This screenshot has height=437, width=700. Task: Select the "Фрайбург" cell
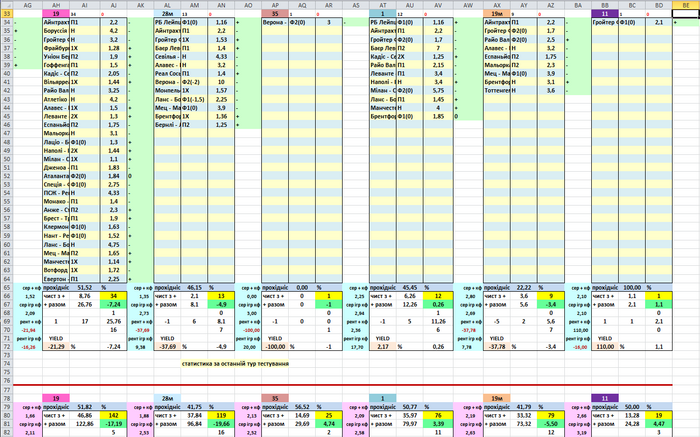click(56, 48)
